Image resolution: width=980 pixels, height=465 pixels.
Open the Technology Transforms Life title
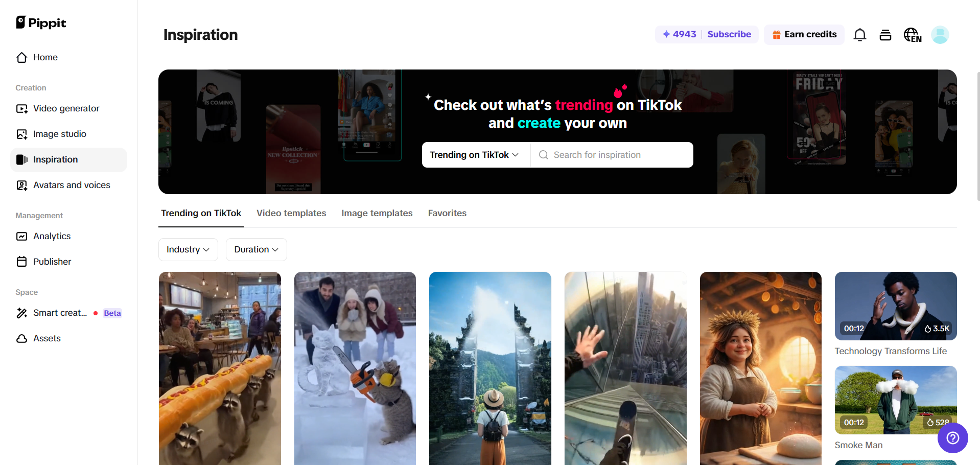pos(891,351)
